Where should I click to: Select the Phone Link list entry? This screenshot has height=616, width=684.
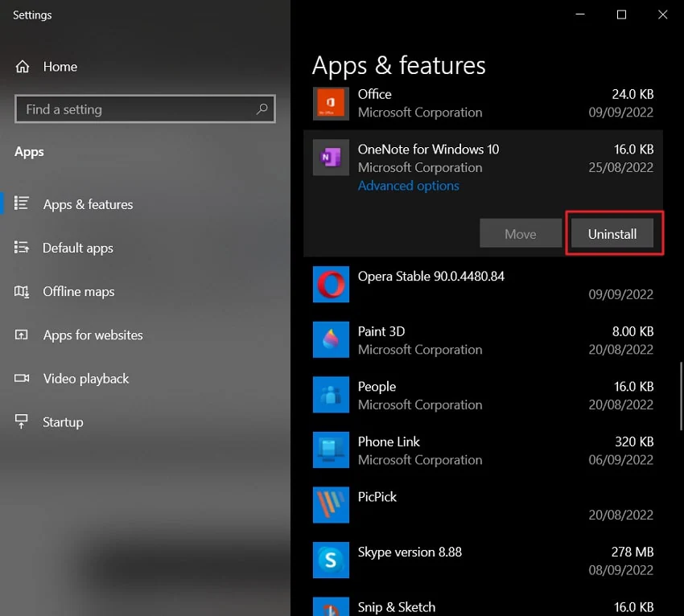pos(483,450)
